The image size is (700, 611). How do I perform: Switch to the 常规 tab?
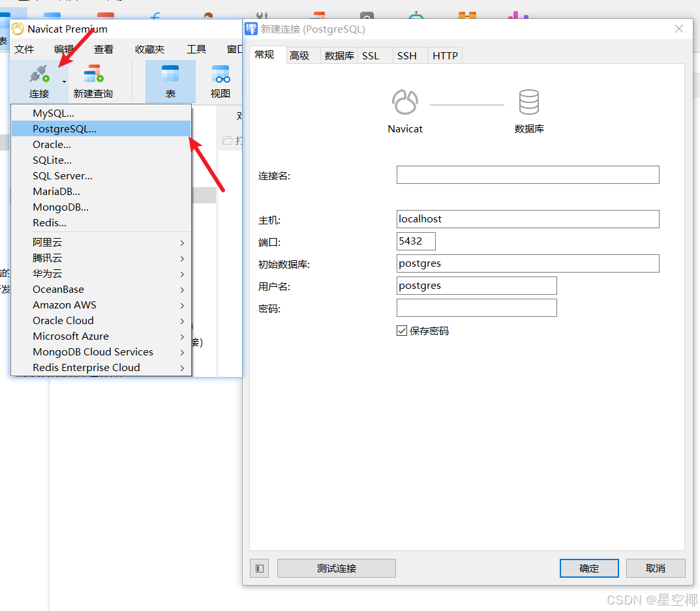point(267,55)
